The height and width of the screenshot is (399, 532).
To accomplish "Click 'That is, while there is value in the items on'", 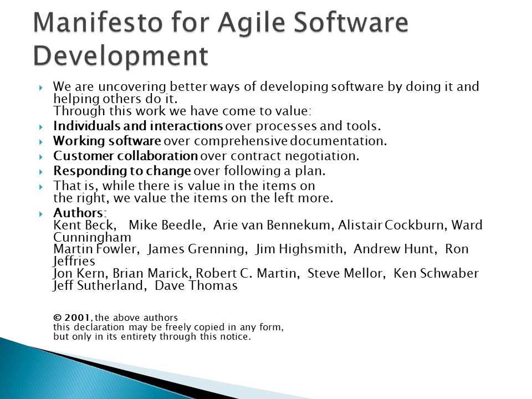I will click(x=184, y=186).
